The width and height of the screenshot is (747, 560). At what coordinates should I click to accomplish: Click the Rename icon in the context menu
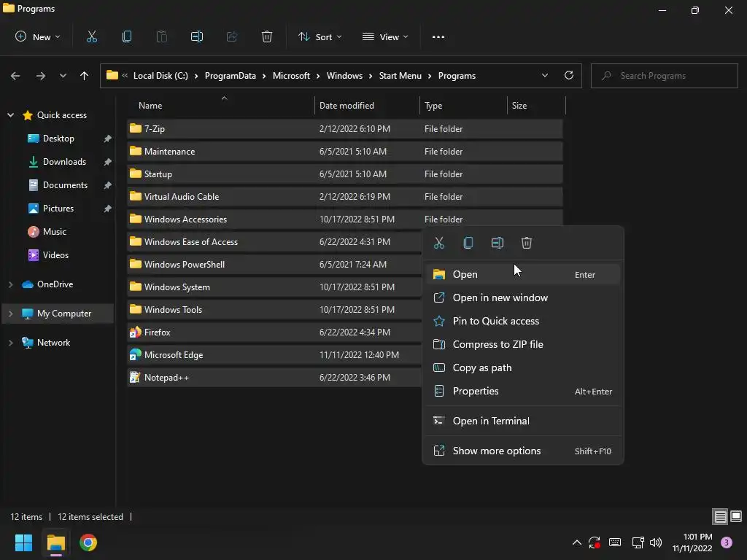click(497, 243)
